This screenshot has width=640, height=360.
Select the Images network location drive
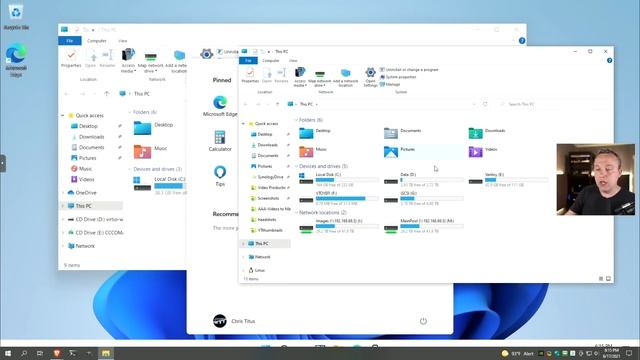point(338,226)
